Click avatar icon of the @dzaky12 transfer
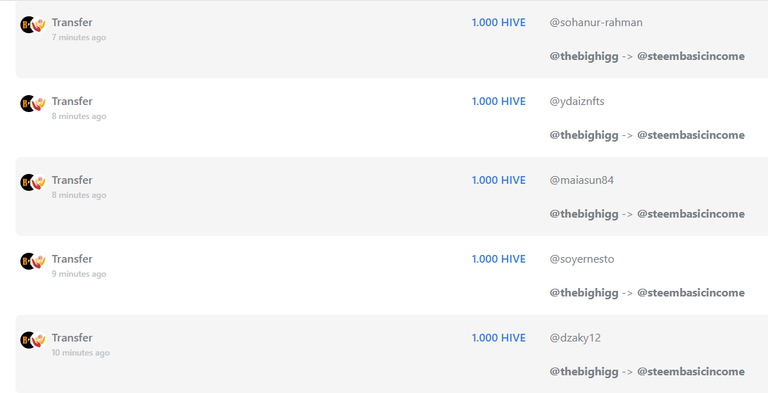The width and height of the screenshot is (768, 393). 33,340
